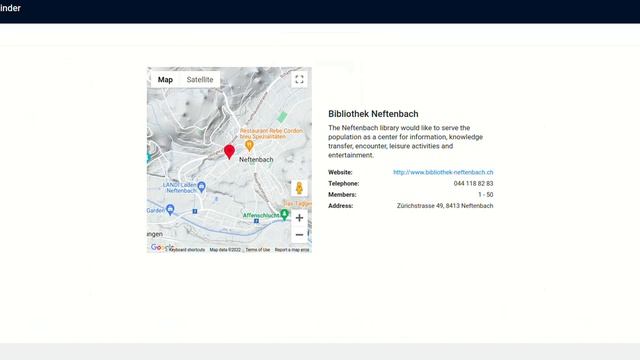Click the Address: field label
This screenshot has height=360, width=640.
click(340, 206)
